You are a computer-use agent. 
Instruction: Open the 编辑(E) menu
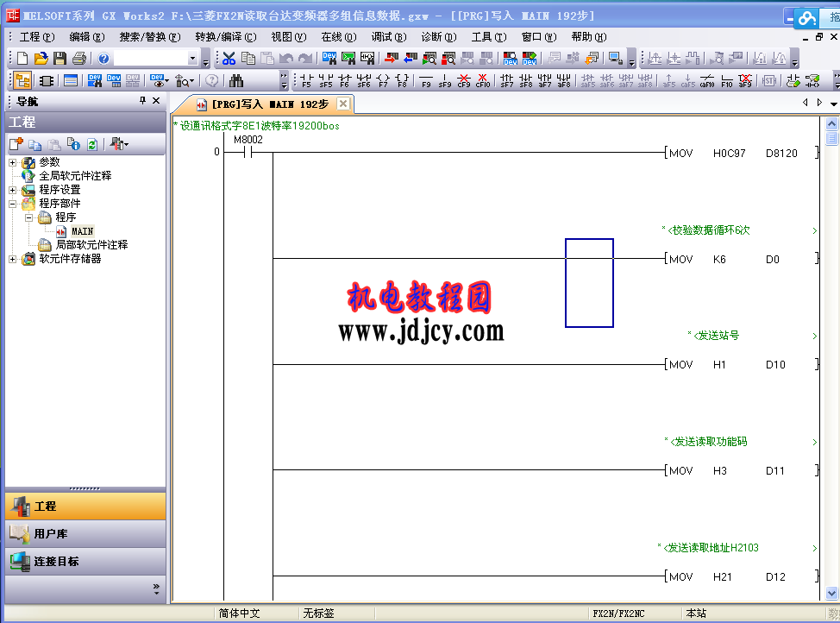point(87,37)
